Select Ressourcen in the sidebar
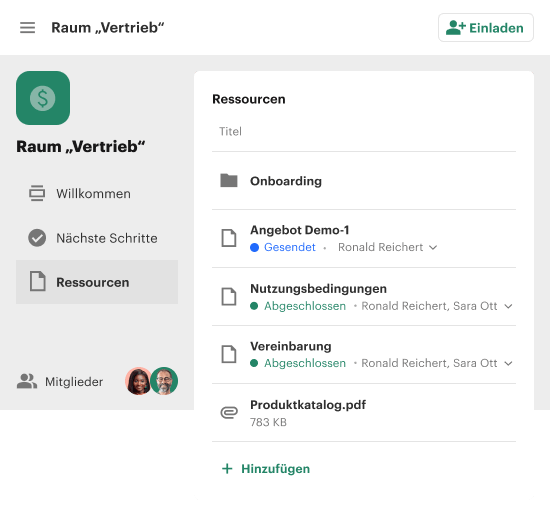 click(x=97, y=282)
